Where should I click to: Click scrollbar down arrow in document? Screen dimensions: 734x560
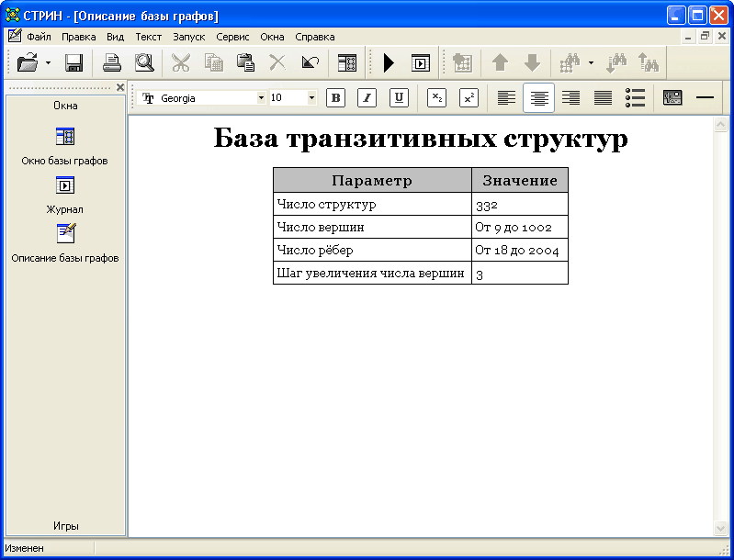coord(720,529)
